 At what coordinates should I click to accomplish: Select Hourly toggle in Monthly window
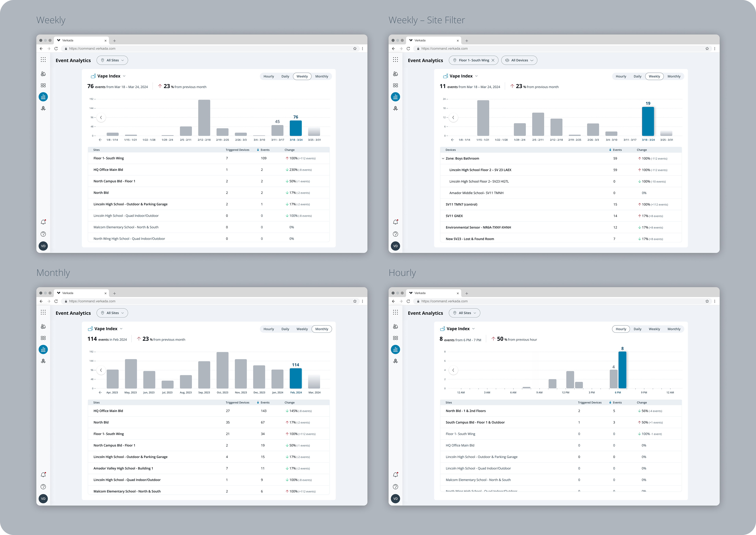click(x=269, y=329)
